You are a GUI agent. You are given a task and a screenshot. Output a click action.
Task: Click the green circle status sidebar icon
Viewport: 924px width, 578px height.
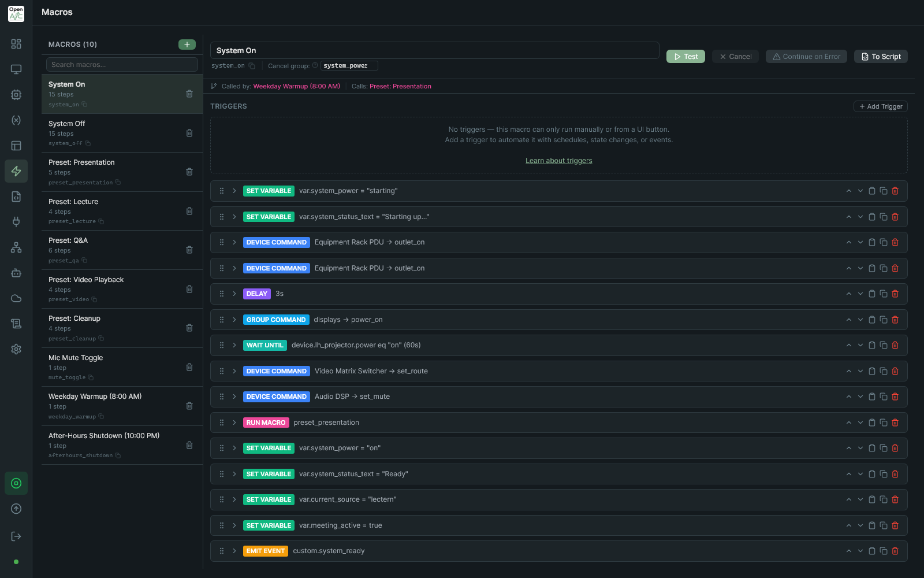(x=16, y=483)
